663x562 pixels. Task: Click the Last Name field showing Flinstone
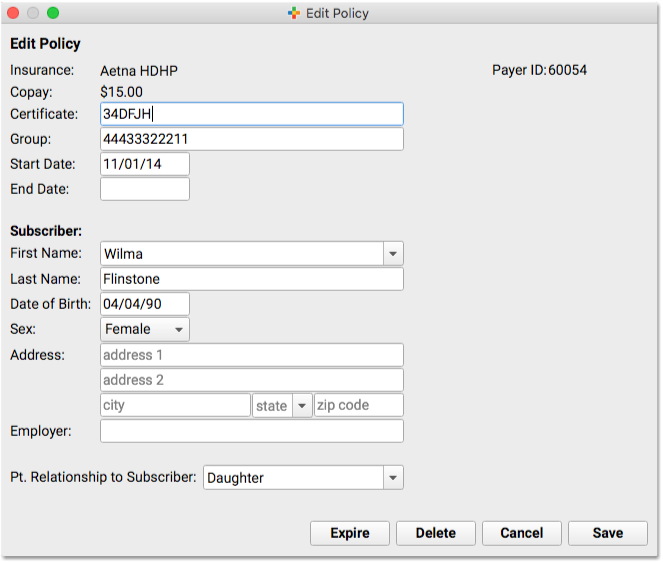click(x=252, y=279)
